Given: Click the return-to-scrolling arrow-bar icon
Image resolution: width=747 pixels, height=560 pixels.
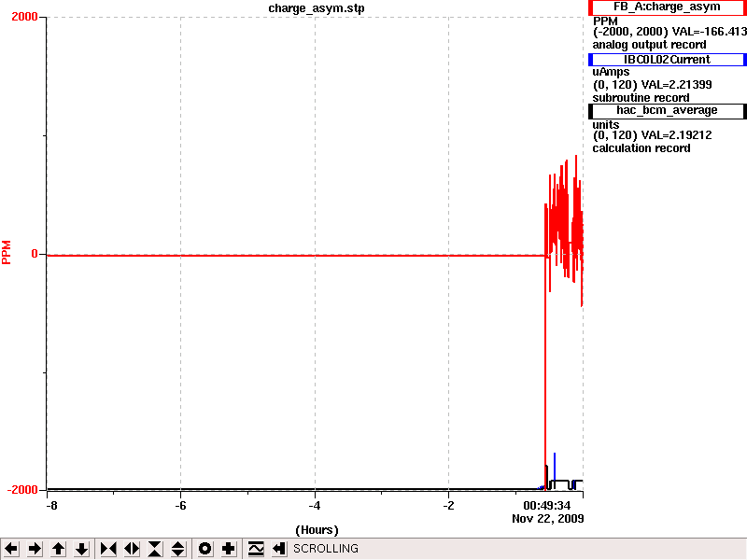Looking at the screenshot, I should click(x=279, y=549).
